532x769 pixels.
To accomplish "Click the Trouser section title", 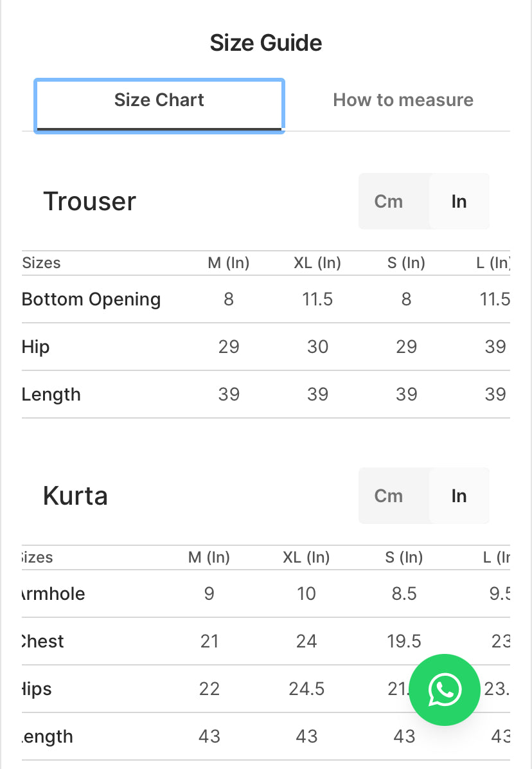I will [x=89, y=201].
